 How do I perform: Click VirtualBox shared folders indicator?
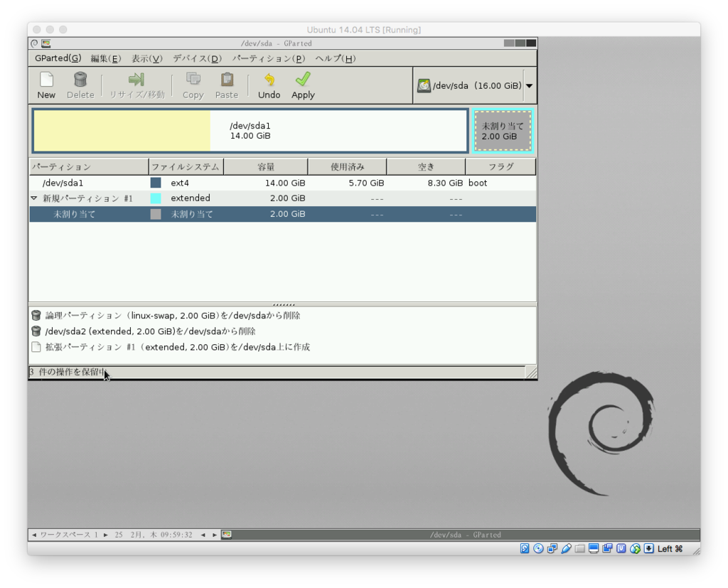coord(579,548)
